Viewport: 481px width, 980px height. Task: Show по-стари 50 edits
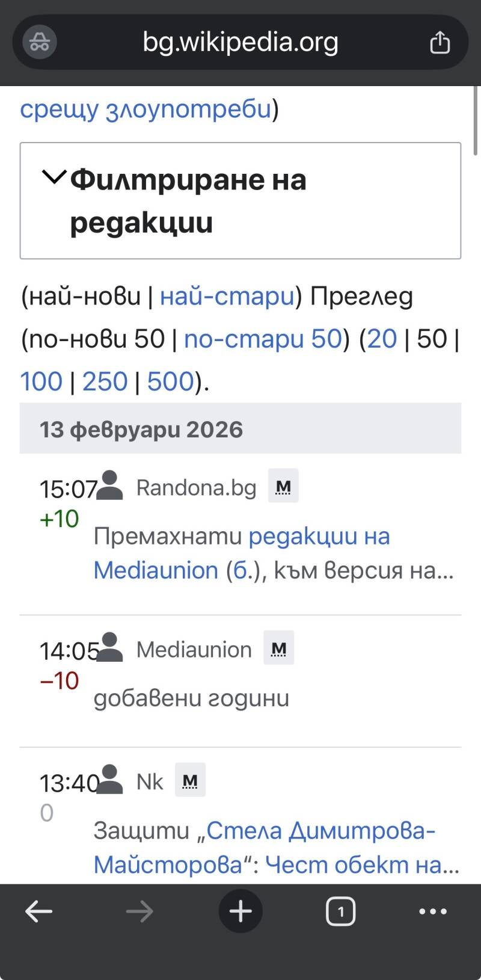[x=263, y=339]
